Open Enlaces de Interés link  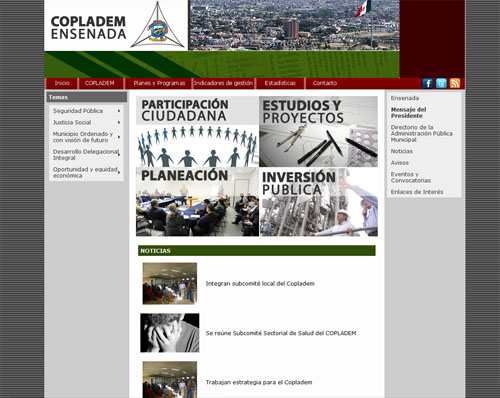click(x=417, y=192)
